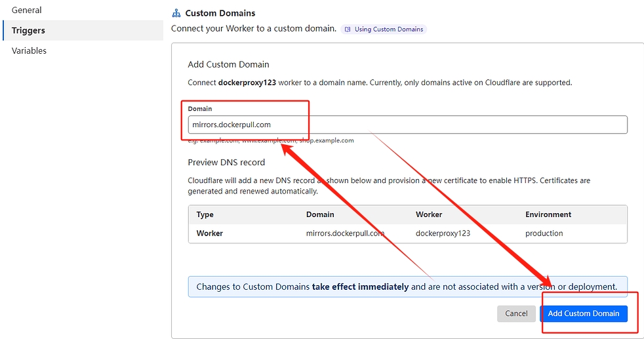Switch to the Variables sidebar section
The height and width of the screenshot is (339, 644).
click(x=29, y=50)
